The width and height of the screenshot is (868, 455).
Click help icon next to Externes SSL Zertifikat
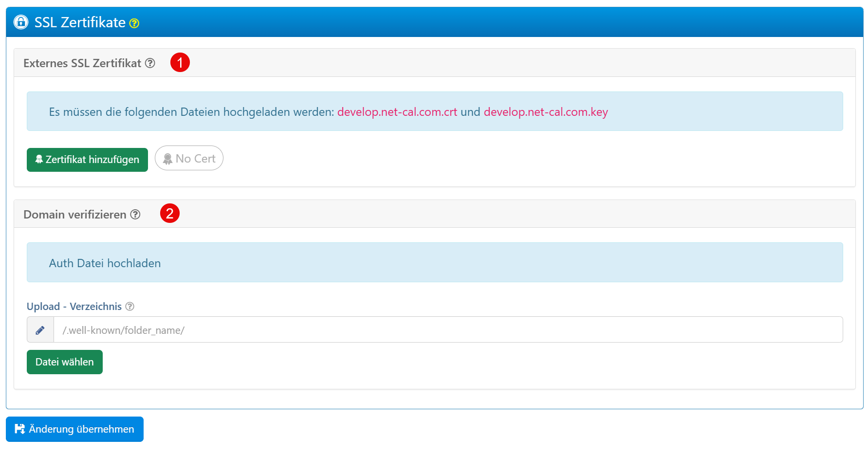coord(150,63)
